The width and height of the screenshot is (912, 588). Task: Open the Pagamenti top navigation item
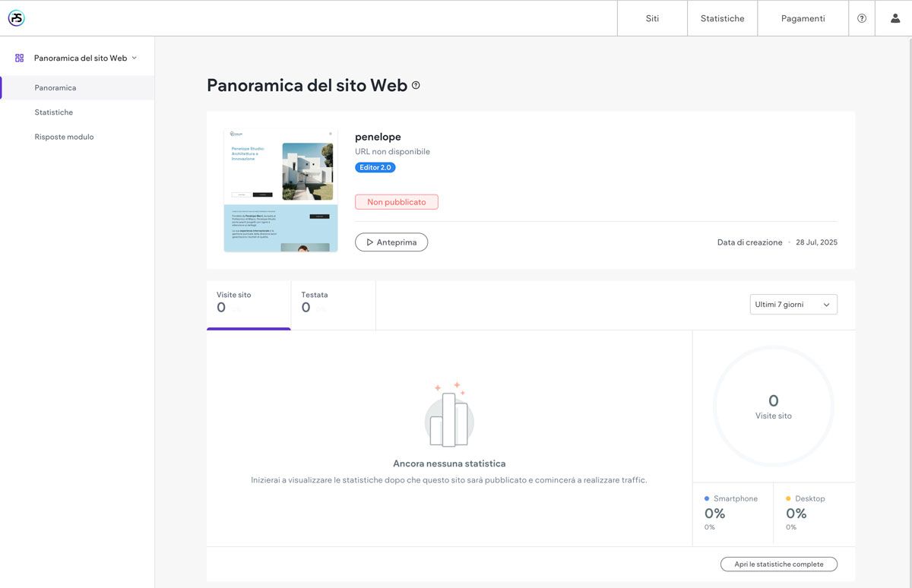[x=803, y=18]
